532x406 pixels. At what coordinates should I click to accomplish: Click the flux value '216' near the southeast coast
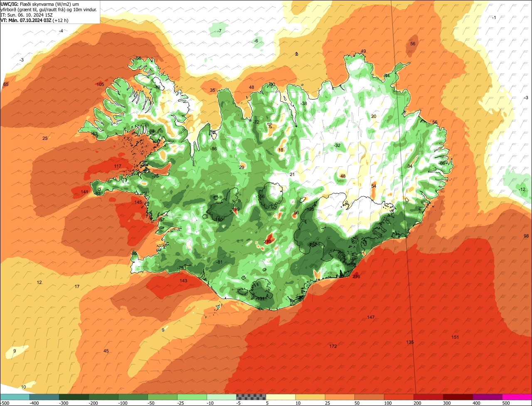click(x=356, y=276)
